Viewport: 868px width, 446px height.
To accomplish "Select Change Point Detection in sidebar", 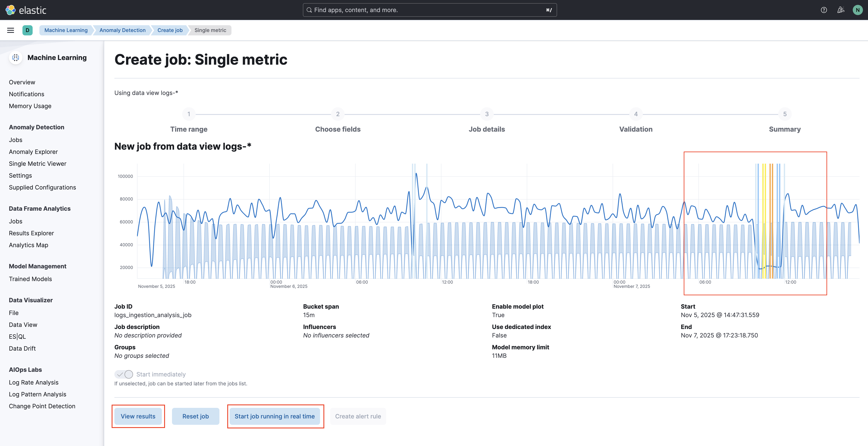I will coord(42,406).
